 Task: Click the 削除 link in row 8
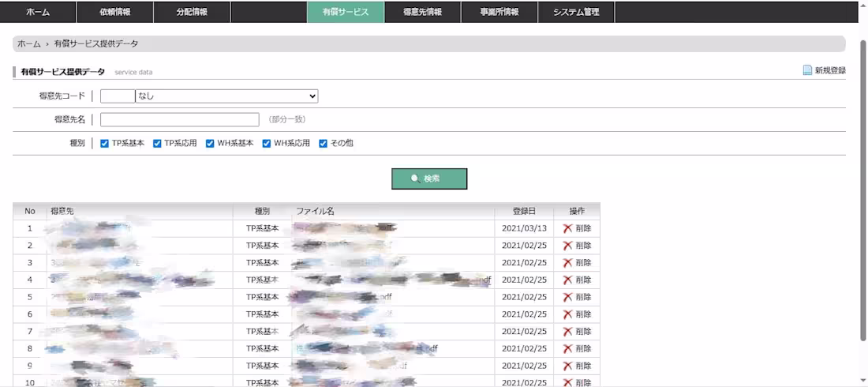(583, 349)
